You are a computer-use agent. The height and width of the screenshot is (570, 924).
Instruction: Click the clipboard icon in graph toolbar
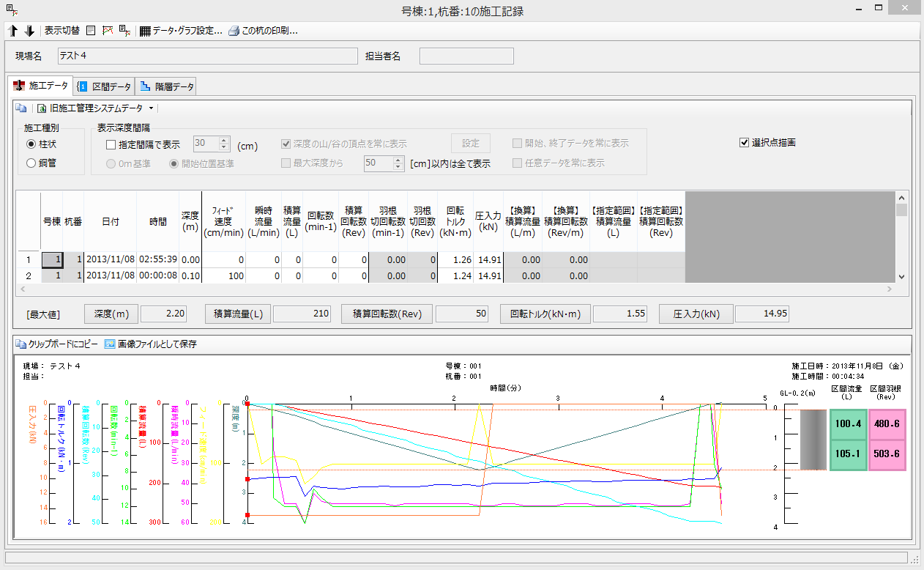click(x=21, y=344)
